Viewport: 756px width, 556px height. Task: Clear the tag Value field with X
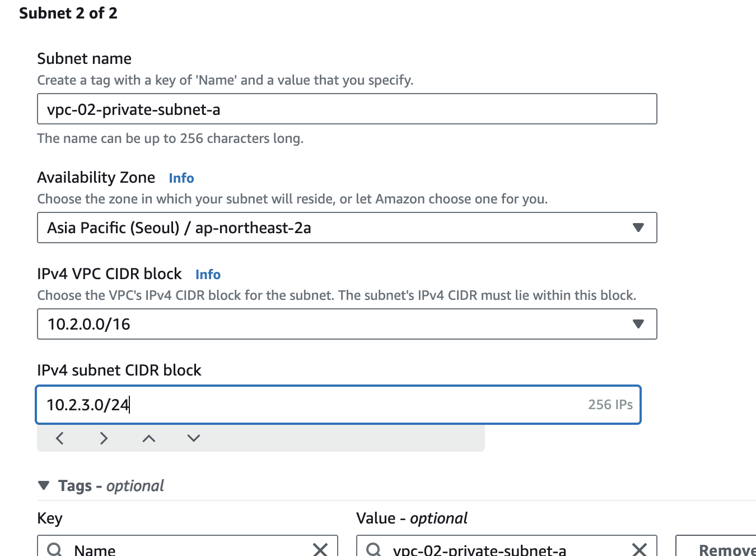640,549
